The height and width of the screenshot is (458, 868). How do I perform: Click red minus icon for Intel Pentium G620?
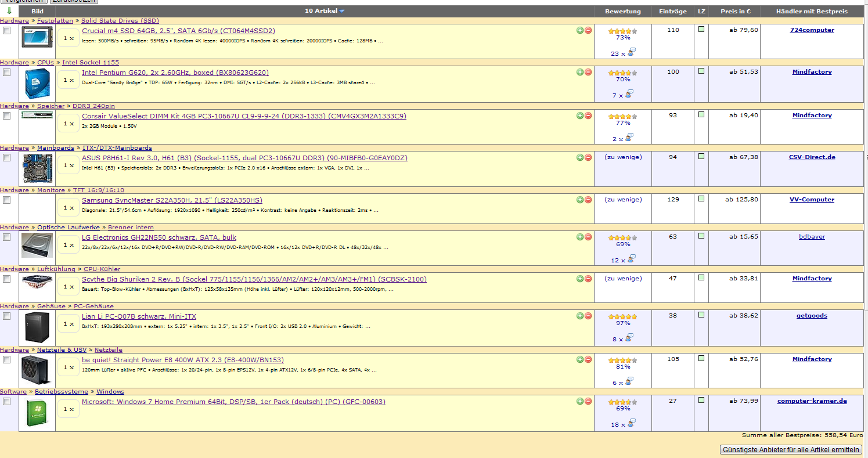tap(588, 72)
